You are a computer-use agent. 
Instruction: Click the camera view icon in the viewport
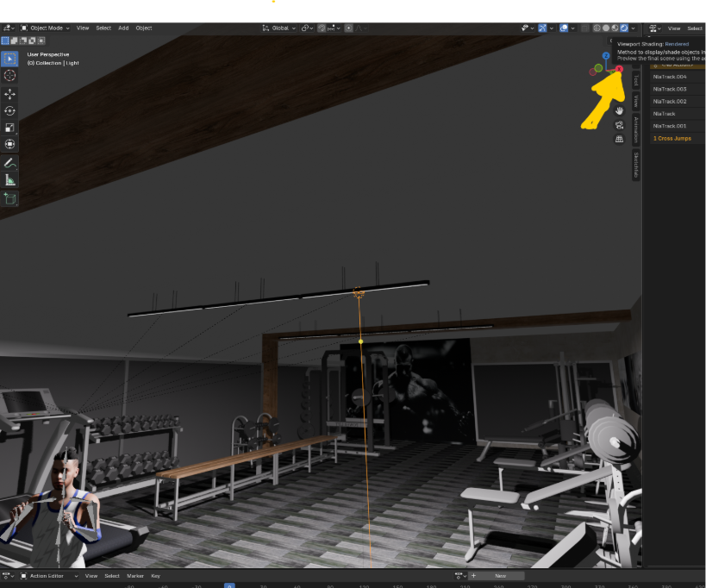[x=619, y=125]
